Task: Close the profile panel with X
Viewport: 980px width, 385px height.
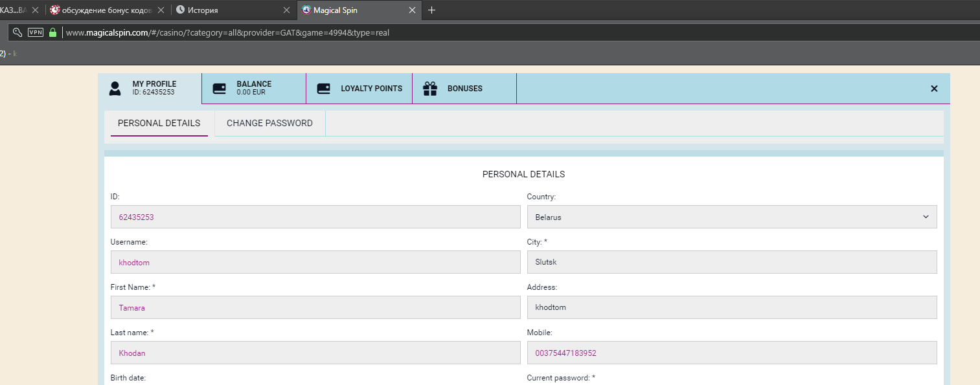Action: click(x=934, y=89)
